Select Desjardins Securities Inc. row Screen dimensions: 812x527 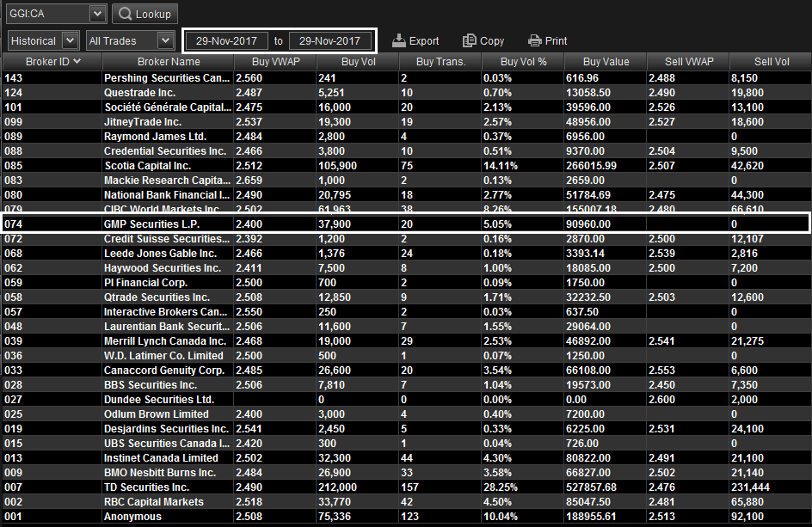pyautogui.click(x=406, y=429)
